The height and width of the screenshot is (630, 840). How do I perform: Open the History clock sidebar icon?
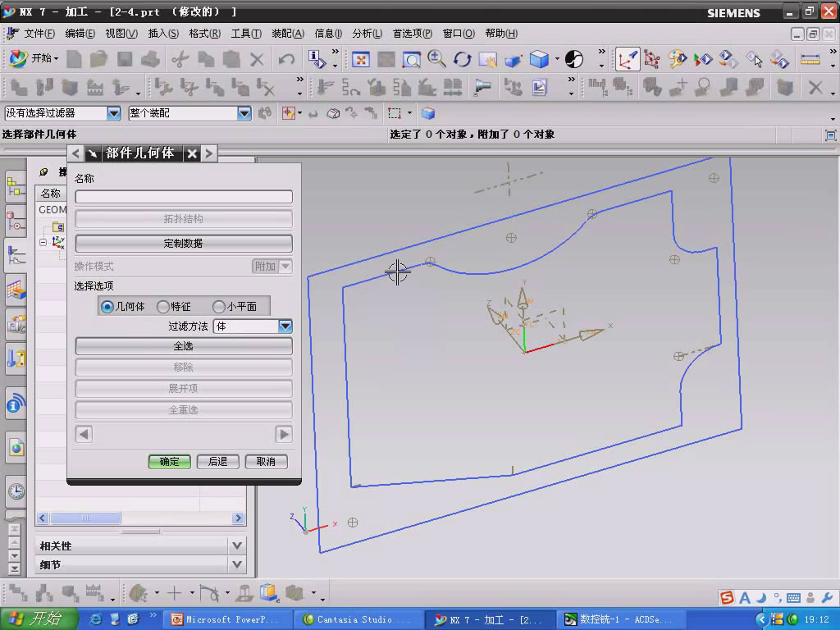pyautogui.click(x=16, y=491)
